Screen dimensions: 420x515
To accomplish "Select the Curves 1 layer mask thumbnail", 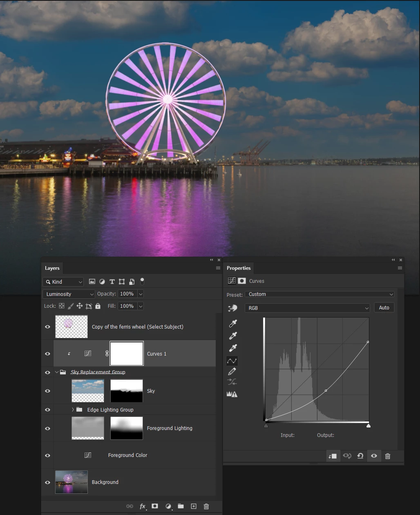I will point(127,354).
